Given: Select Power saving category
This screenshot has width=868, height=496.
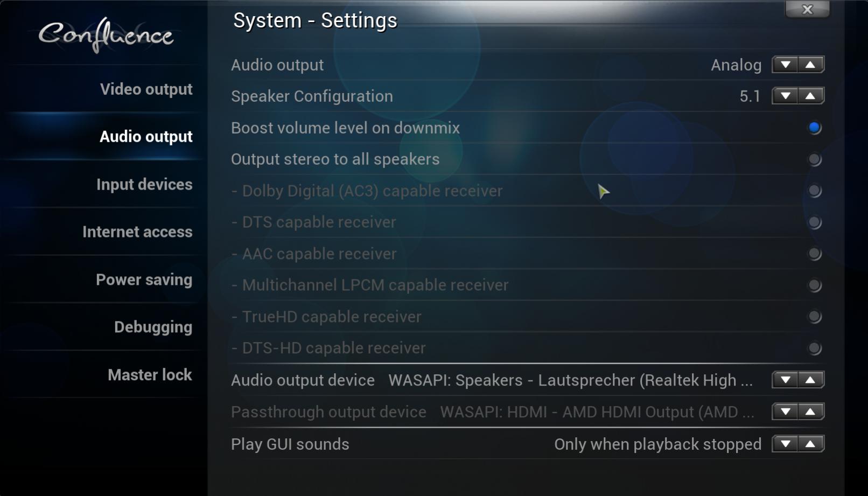Looking at the screenshot, I should (x=144, y=280).
